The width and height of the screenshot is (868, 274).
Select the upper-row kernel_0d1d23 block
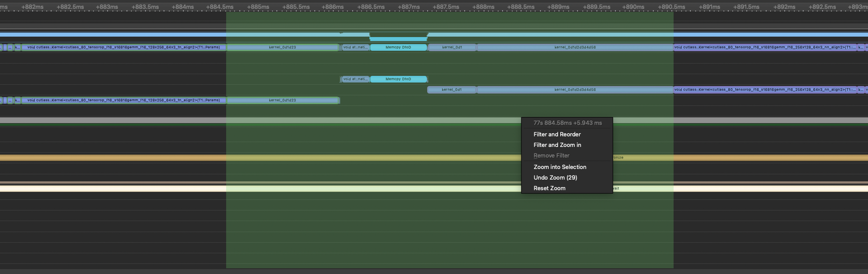[283, 47]
